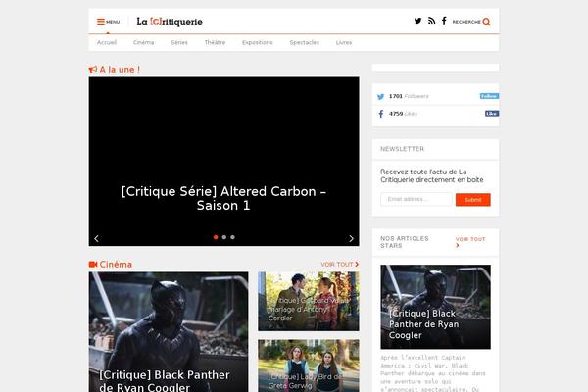Click the Twitter bird icon beside 1701 Followers
This screenshot has height=392, width=588.
(380, 97)
